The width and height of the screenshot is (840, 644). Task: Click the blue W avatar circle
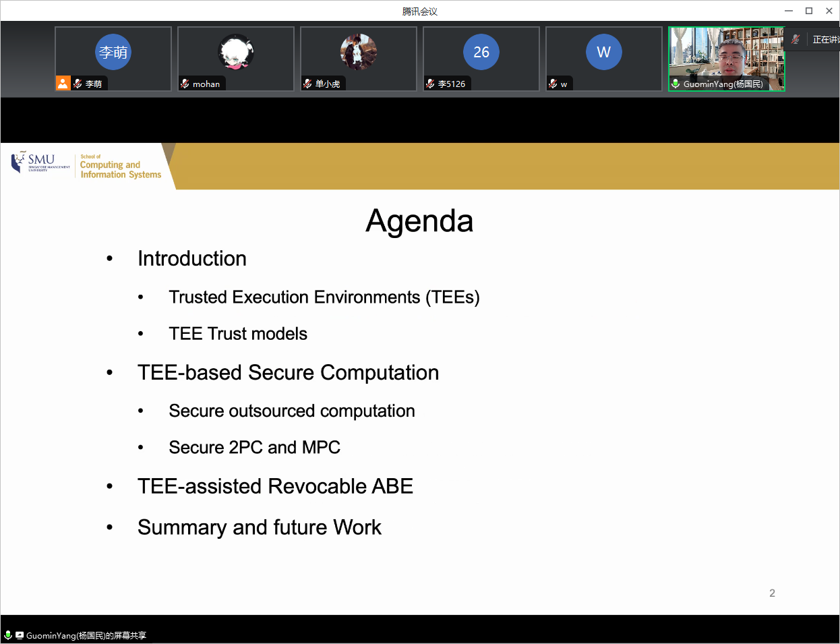pos(604,52)
